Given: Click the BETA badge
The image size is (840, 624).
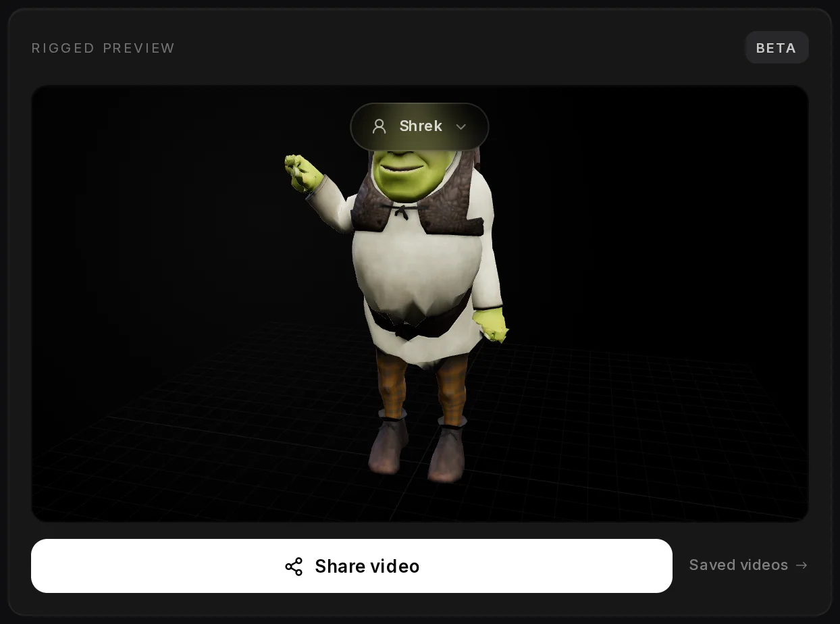Looking at the screenshot, I should [777, 48].
